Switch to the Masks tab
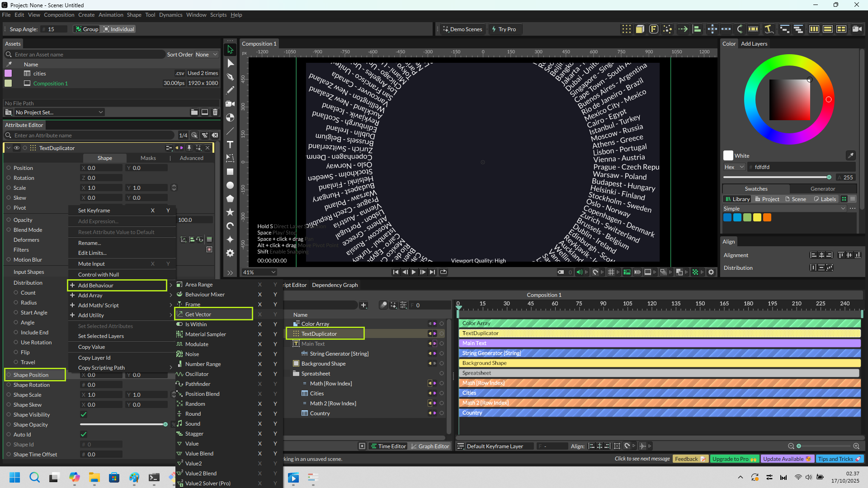 pos(148,158)
